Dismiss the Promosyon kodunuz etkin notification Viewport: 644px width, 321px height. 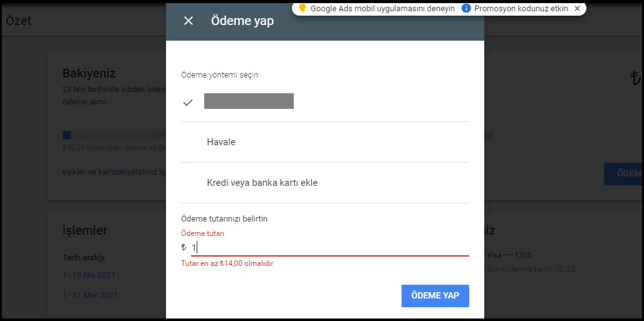pos(577,9)
